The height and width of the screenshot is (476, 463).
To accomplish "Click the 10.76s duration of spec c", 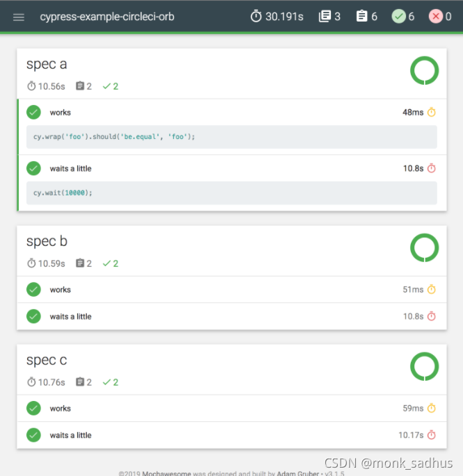I will 51,382.
